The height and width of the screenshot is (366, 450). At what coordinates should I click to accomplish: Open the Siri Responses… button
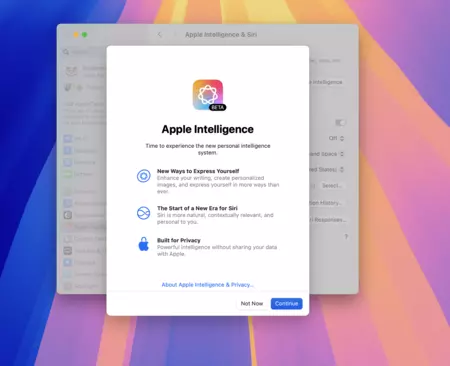tap(328, 220)
